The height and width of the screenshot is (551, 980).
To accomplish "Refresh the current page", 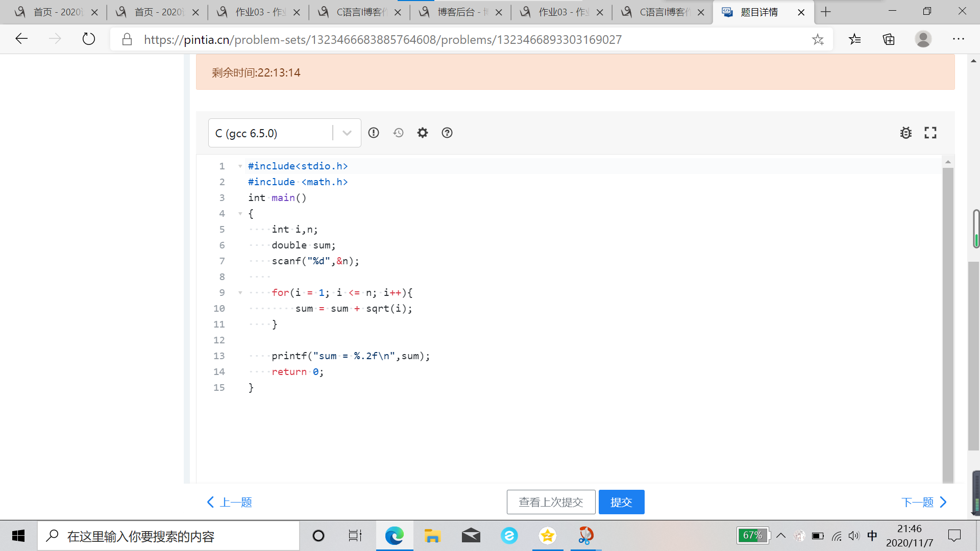I will pos(89,39).
